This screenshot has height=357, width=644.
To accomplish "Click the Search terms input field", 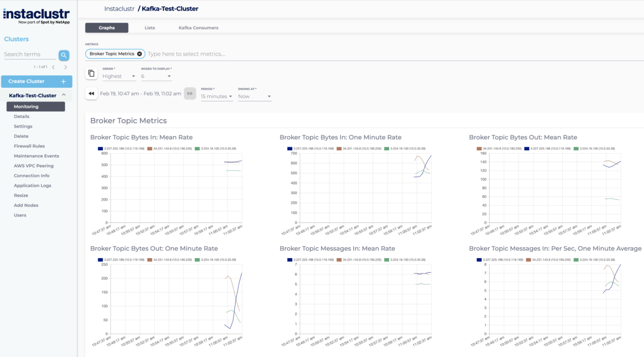I will click(x=29, y=54).
